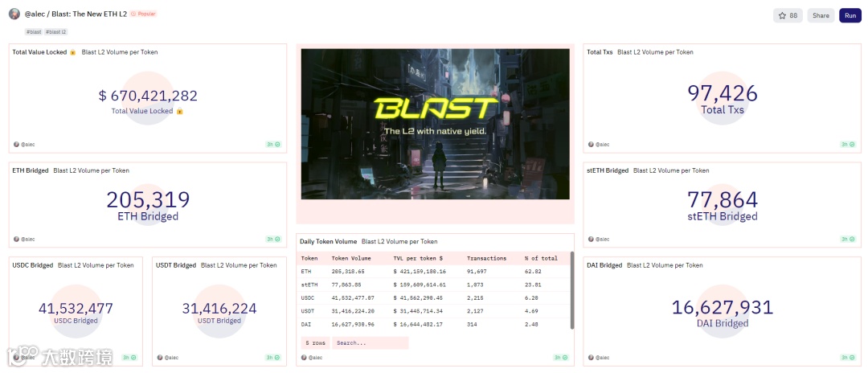
Task: Open the BLAST banner image
Action: pyautogui.click(x=435, y=124)
